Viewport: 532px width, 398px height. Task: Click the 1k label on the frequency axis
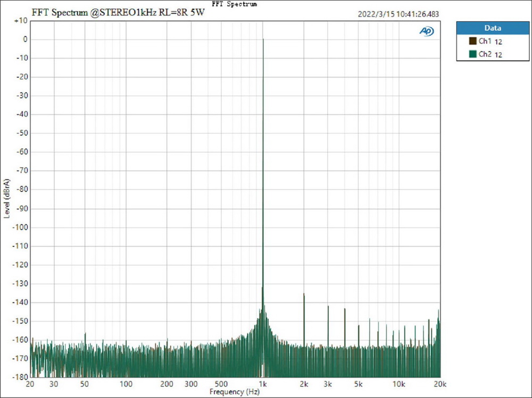point(263,384)
